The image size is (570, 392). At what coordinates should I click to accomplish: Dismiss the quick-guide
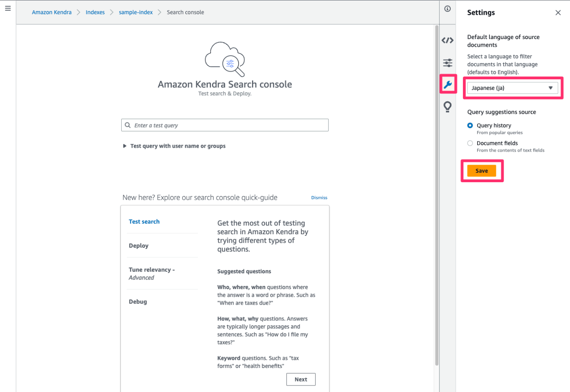tap(319, 198)
